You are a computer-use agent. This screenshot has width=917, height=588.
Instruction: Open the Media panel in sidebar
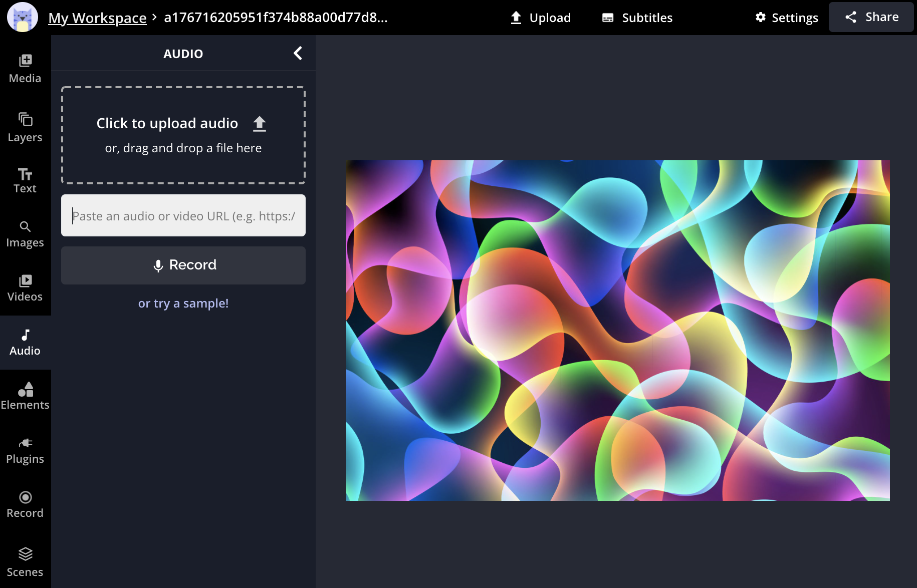click(25, 69)
